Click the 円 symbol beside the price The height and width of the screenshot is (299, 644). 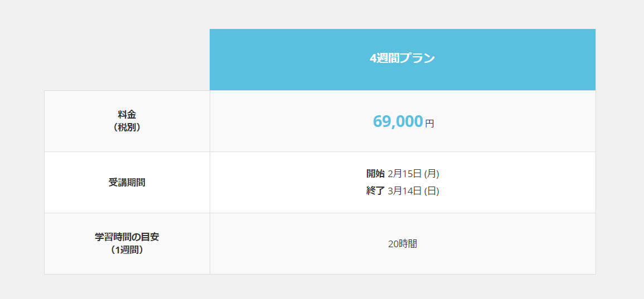tap(429, 124)
